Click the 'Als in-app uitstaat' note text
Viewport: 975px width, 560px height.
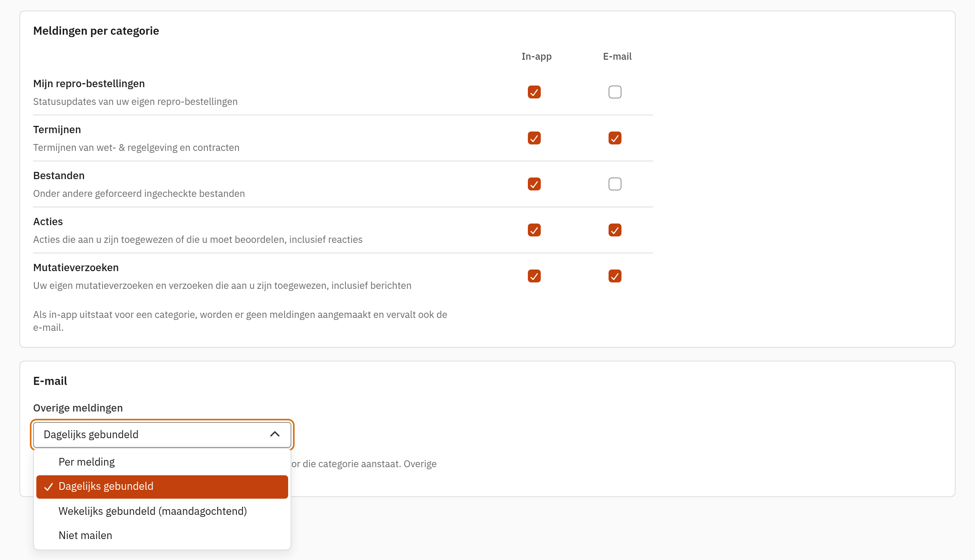coord(240,321)
